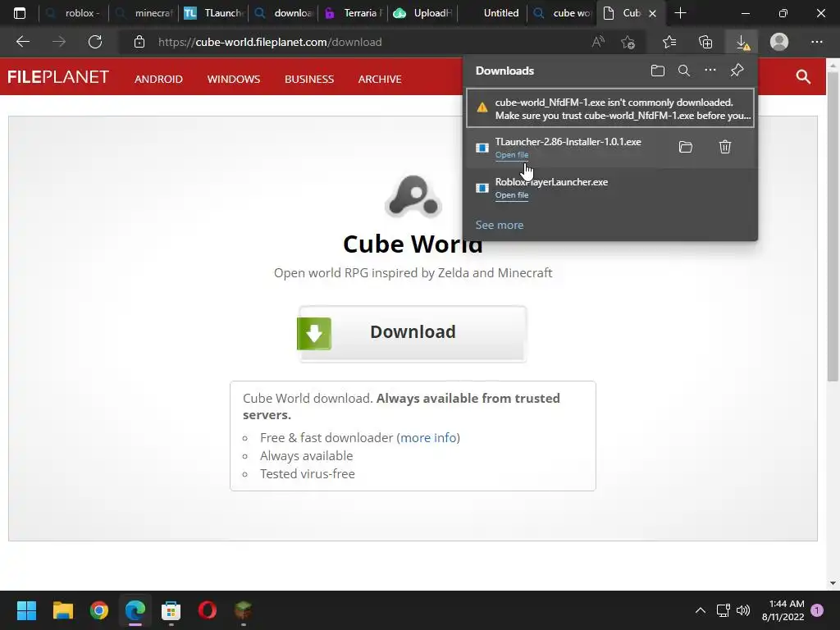This screenshot has width=840, height=630.
Task: View site information lock icon
Action: coord(139,42)
